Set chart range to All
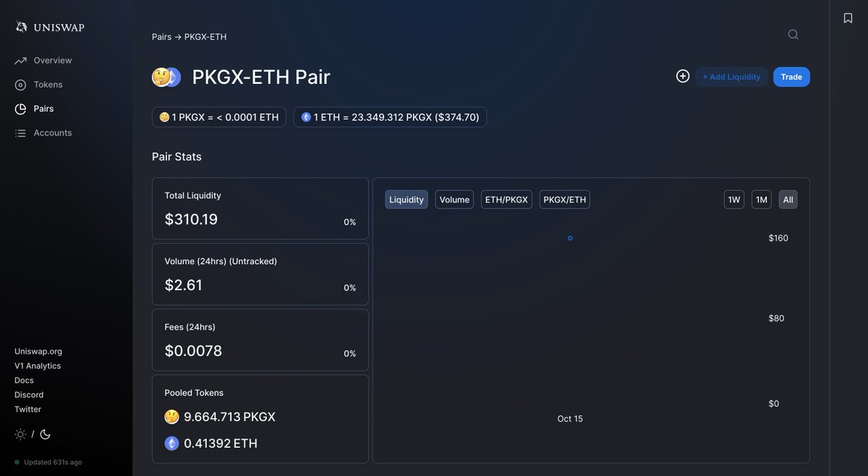 [x=788, y=200]
